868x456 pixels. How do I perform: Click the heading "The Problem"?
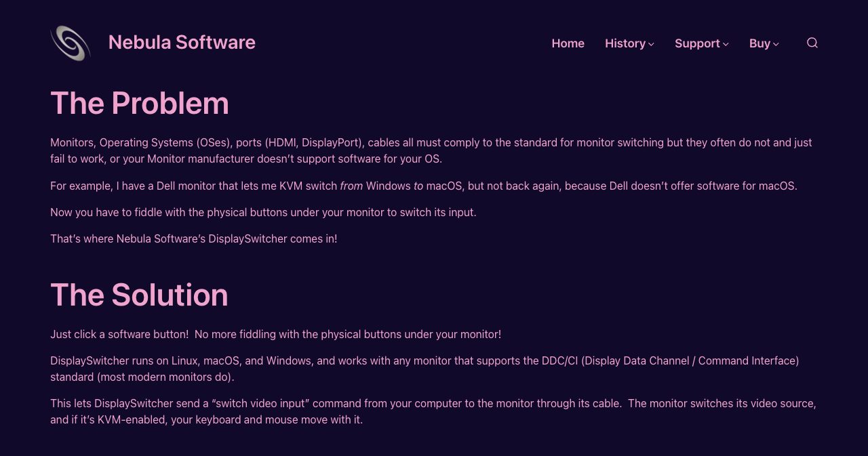coord(140,104)
